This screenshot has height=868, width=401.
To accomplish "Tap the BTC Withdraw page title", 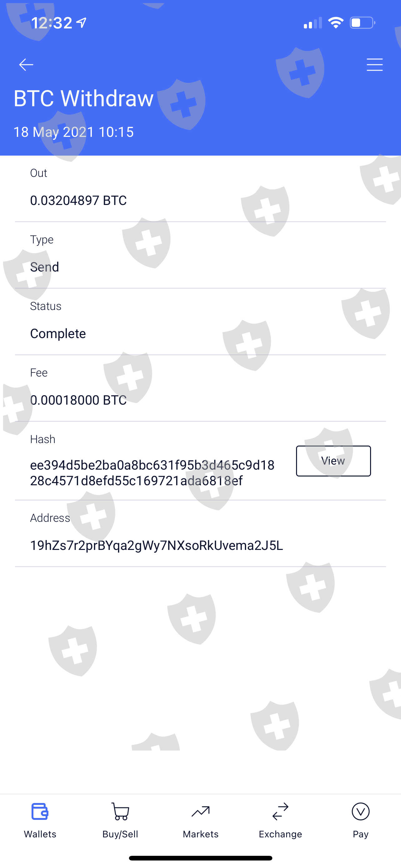I will click(x=83, y=98).
